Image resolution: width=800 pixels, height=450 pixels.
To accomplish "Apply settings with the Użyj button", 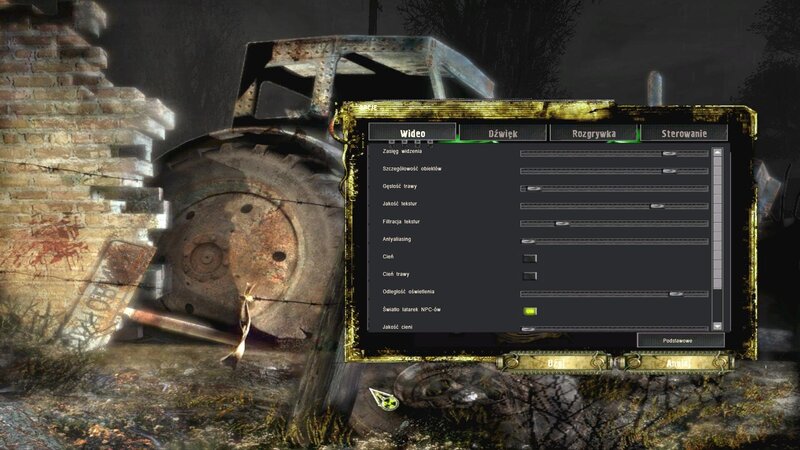I will pos(555,362).
